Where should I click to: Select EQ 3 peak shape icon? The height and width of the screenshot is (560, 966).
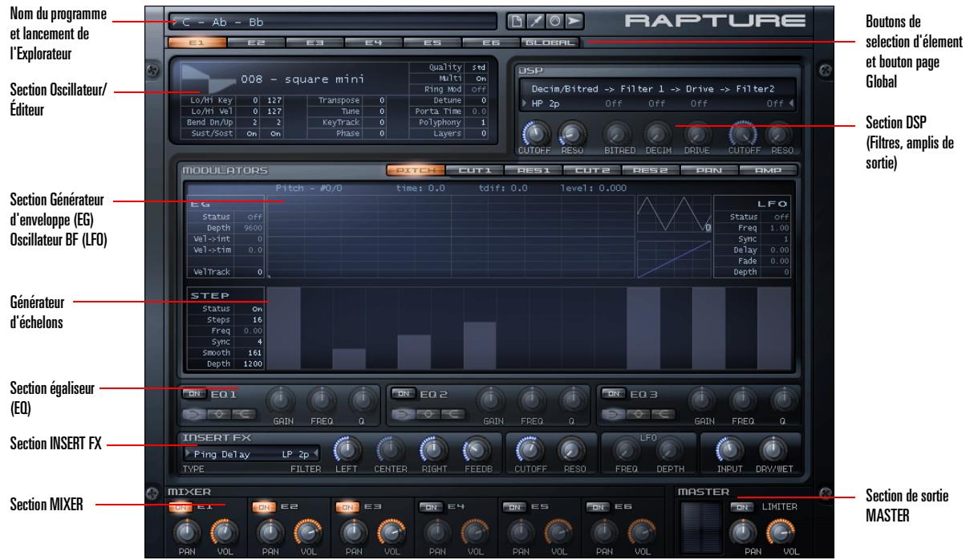click(x=637, y=413)
